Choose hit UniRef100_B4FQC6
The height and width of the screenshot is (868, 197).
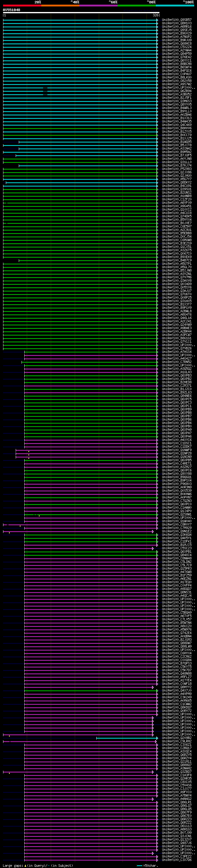tap(177, 71)
